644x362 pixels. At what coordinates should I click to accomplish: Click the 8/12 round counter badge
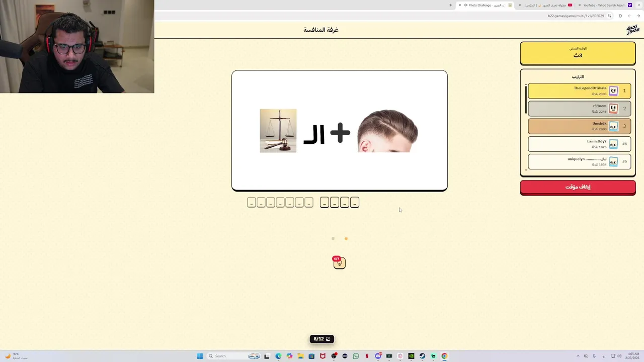[x=322, y=339]
